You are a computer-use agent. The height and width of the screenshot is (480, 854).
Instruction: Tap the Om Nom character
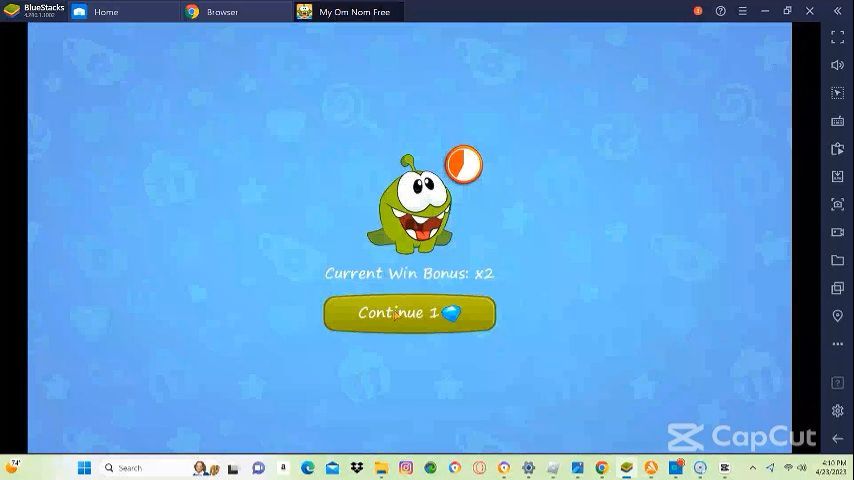pos(410,205)
